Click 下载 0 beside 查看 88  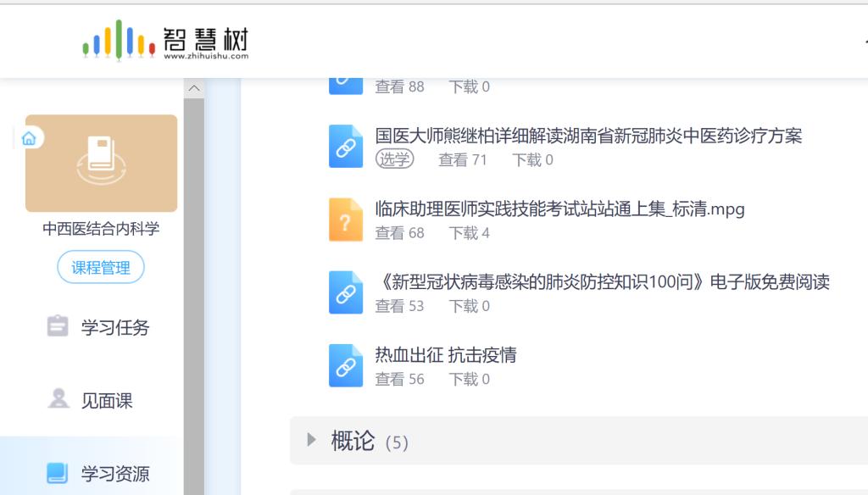coord(470,87)
